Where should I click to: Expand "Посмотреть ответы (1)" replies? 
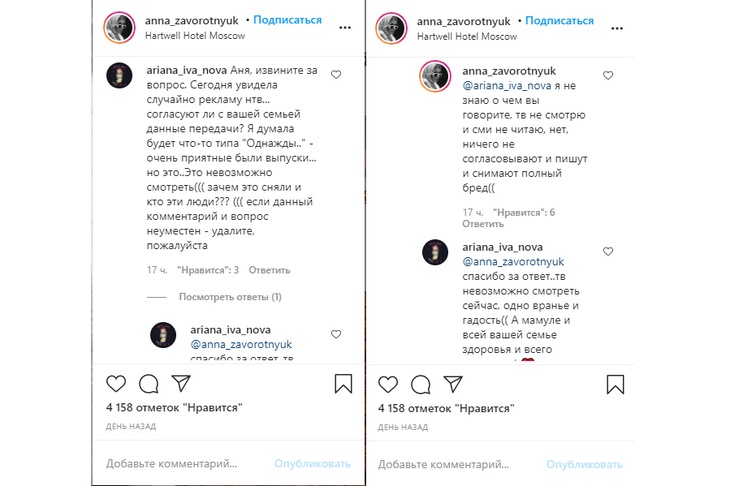pos(230,297)
